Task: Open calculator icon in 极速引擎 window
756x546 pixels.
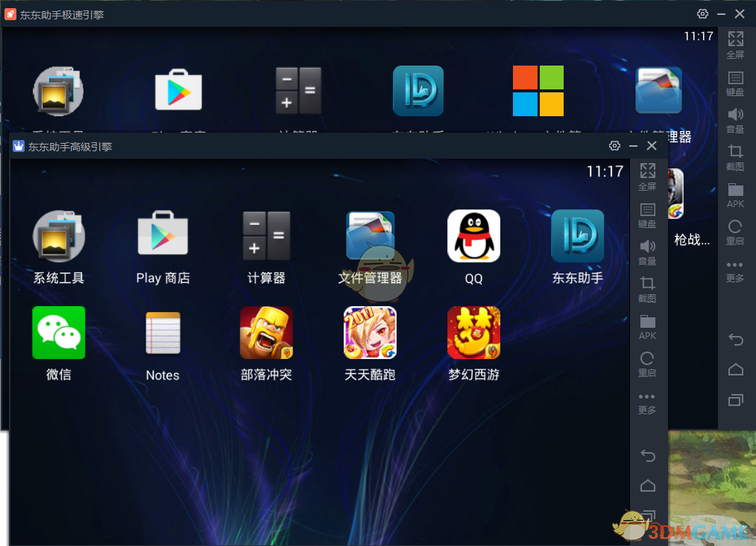Action: point(298,91)
